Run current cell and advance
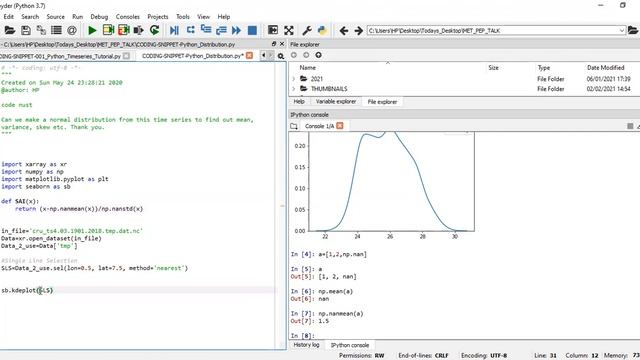Screen dimensions: 640x360 pyautogui.click(x=124, y=30)
